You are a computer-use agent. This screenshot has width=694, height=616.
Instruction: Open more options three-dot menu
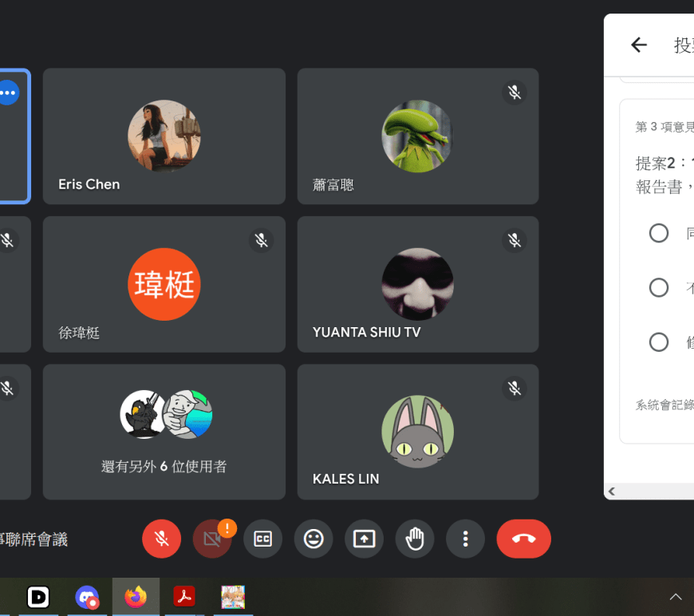466,539
